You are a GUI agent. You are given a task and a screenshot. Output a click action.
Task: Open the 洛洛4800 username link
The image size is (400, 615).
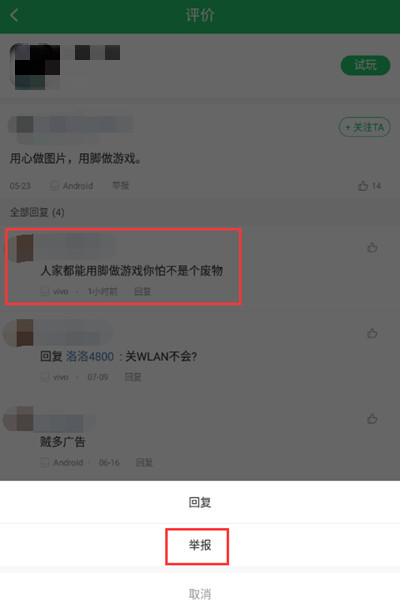coord(90,356)
